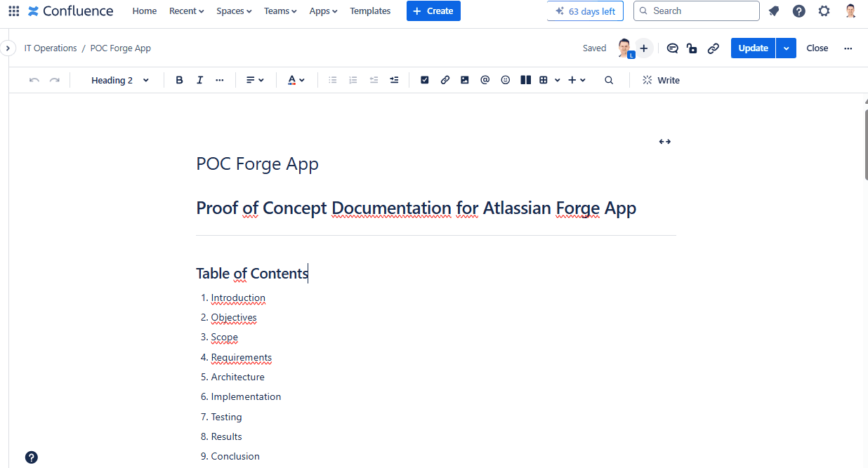Open the app switcher grid icon
868x468 pixels.
tap(13, 11)
